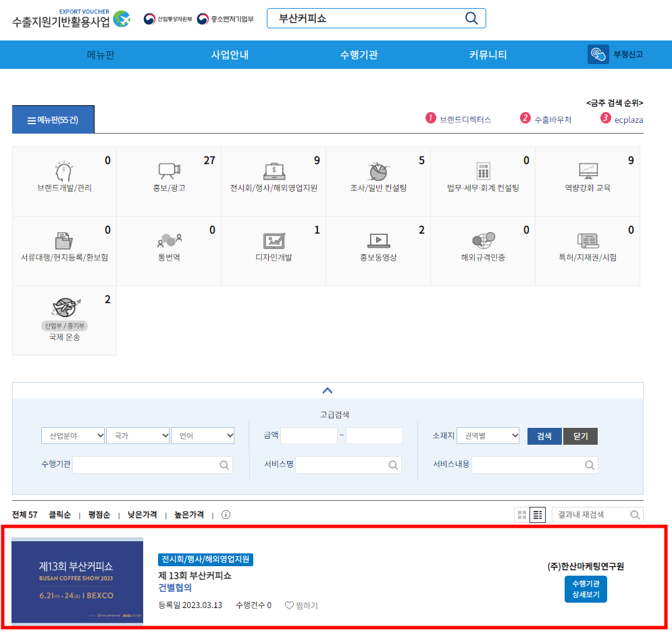The width and height of the screenshot is (672, 631).
Task: Open the 산업분야 dropdown
Action: click(73, 436)
